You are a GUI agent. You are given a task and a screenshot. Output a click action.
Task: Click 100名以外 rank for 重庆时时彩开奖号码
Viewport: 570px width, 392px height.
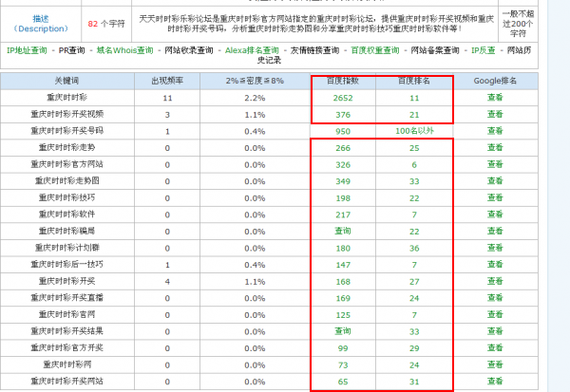[415, 131]
